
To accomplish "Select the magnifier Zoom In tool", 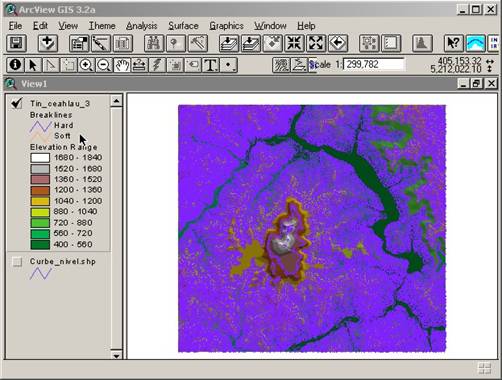I will (86, 65).
